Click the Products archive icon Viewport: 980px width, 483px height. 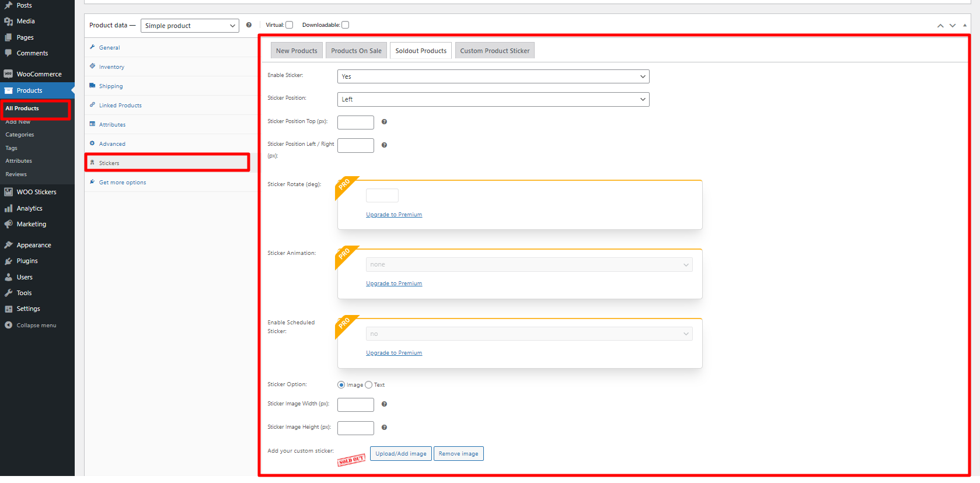click(x=8, y=90)
